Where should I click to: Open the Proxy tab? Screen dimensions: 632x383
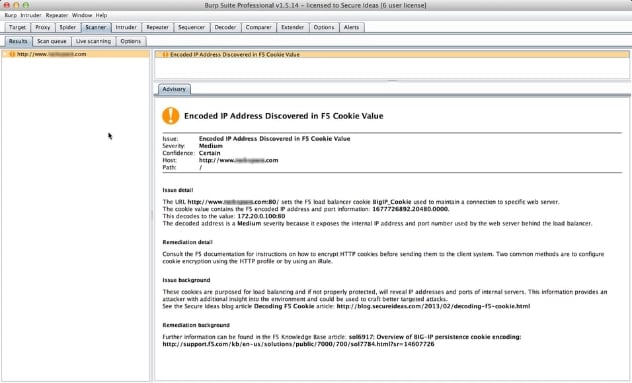click(x=42, y=27)
